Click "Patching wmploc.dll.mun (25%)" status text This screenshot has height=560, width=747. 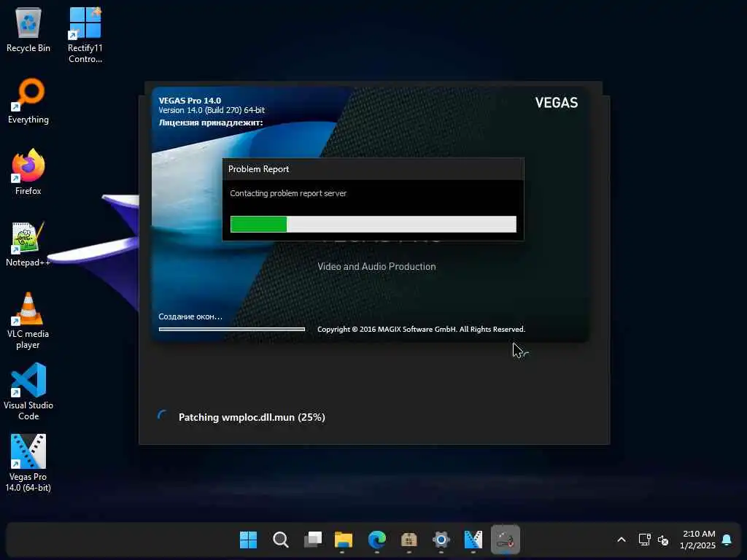point(252,417)
